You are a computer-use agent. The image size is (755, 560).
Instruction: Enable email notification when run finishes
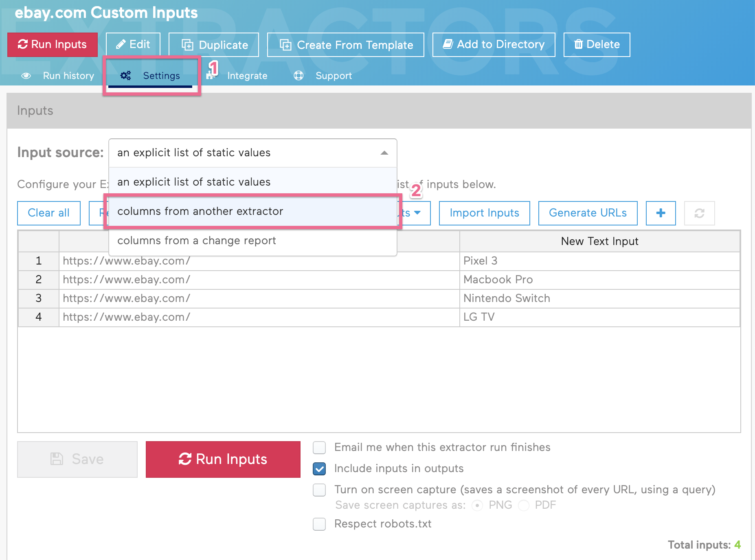(x=319, y=448)
